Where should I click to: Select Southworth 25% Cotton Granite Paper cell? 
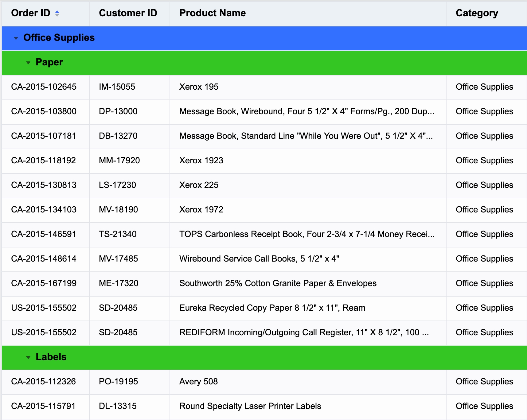(x=308, y=284)
